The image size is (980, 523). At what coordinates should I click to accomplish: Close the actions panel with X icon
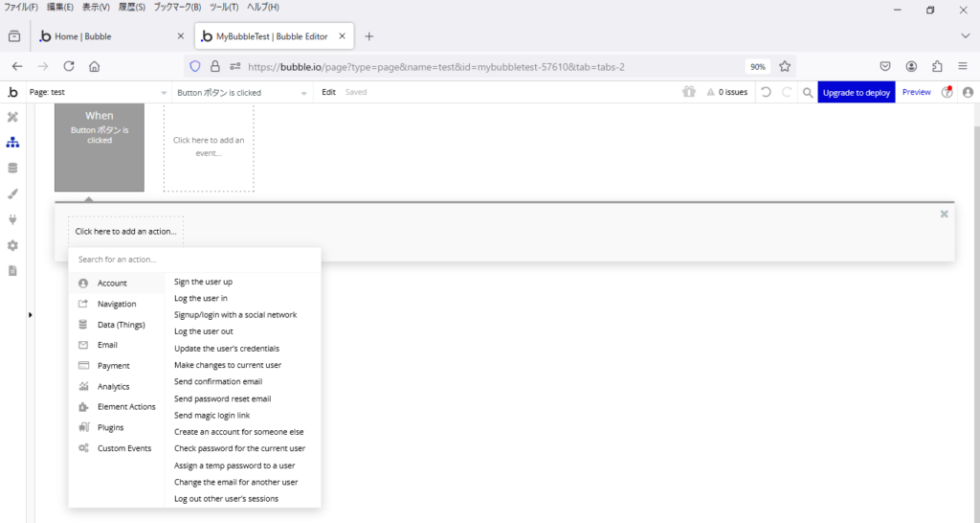944,214
